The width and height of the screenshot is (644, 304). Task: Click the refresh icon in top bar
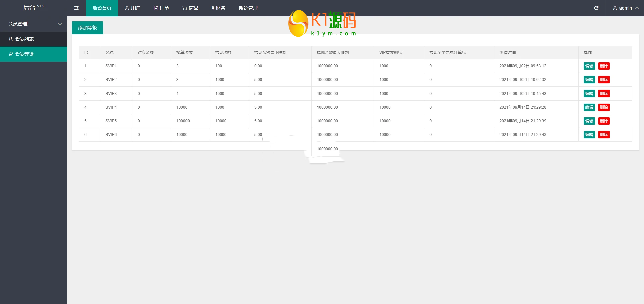[596, 8]
